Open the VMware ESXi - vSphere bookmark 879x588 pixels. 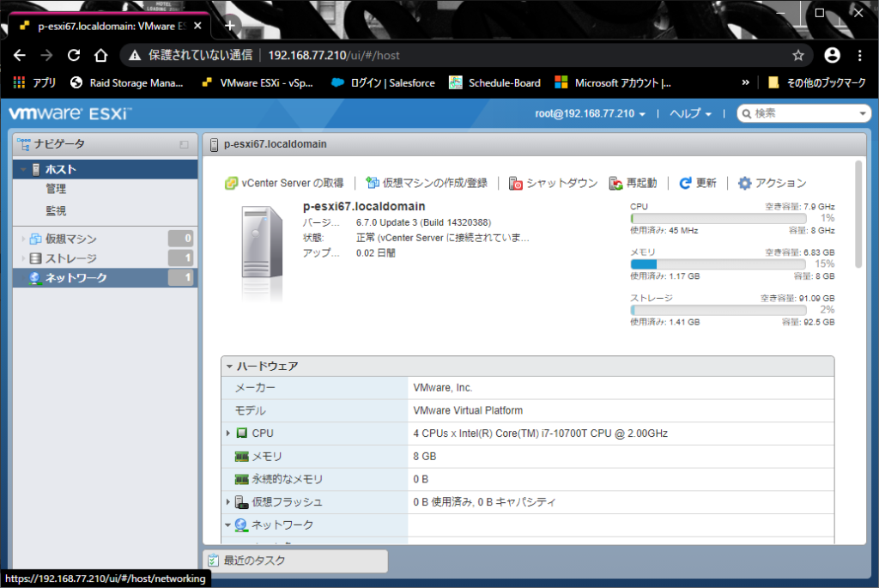pyautogui.click(x=258, y=83)
